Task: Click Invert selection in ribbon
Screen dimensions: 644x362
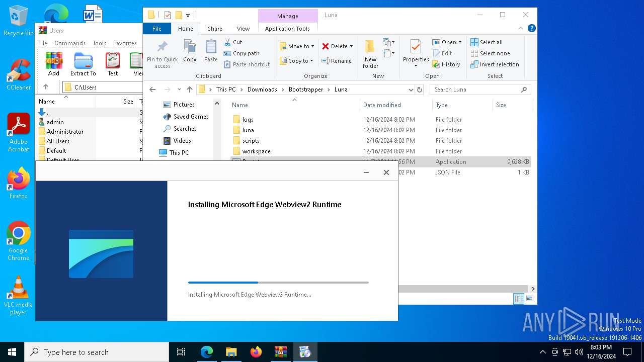Action: tap(495, 64)
